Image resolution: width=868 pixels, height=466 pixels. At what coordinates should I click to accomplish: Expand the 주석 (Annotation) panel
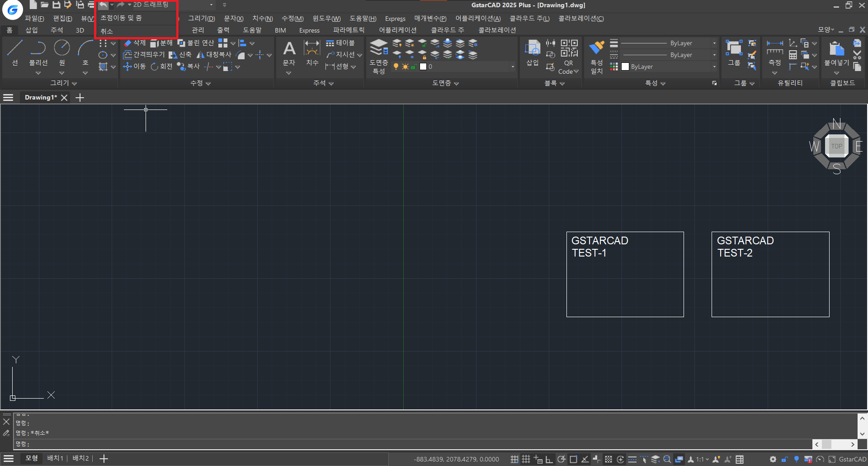(323, 83)
